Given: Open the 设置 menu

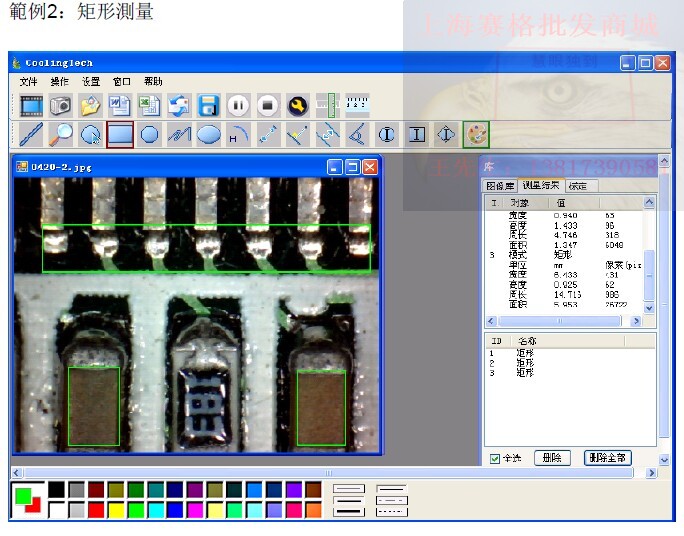Looking at the screenshot, I should click(91, 82).
